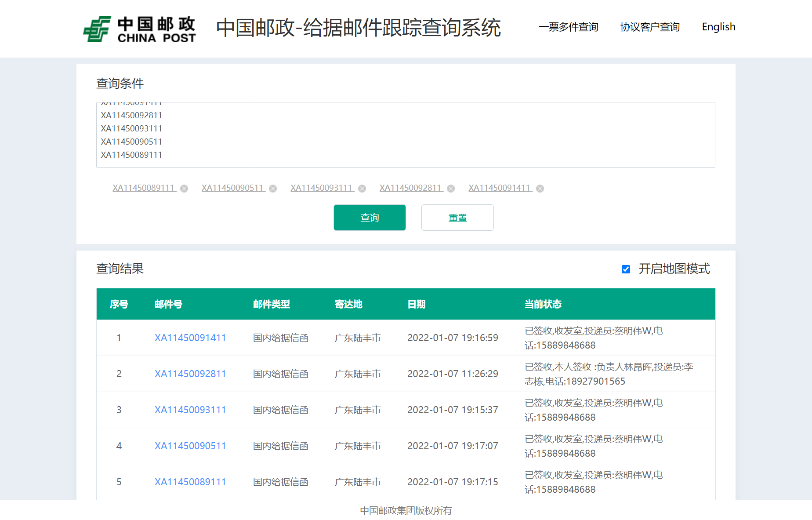Click 查询结果 section heading
812x520 pixels.
coord(120,269)
